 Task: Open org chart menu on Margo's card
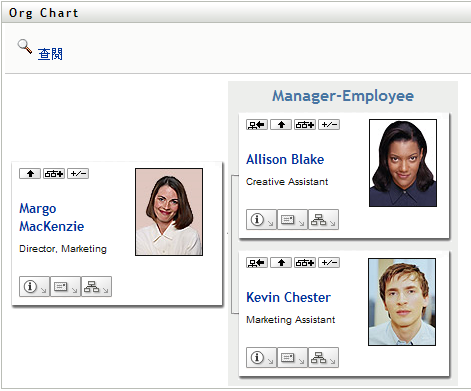pos(96,286)
